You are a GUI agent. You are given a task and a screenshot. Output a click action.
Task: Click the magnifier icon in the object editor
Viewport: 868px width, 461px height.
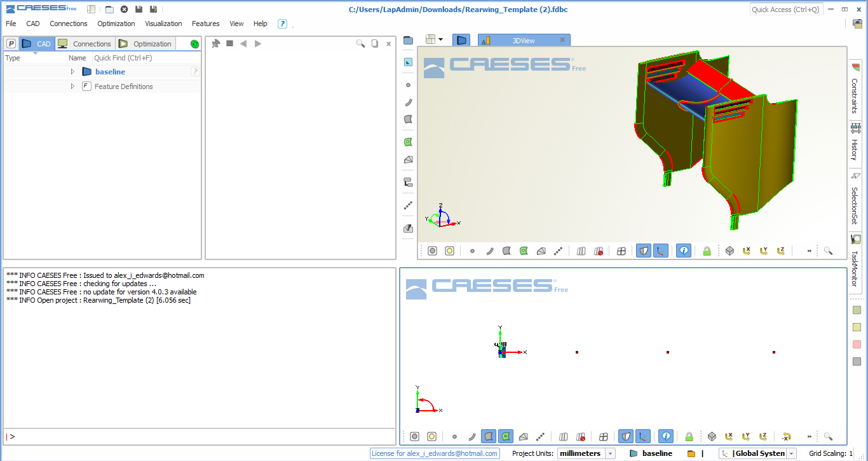coord(360,43)
